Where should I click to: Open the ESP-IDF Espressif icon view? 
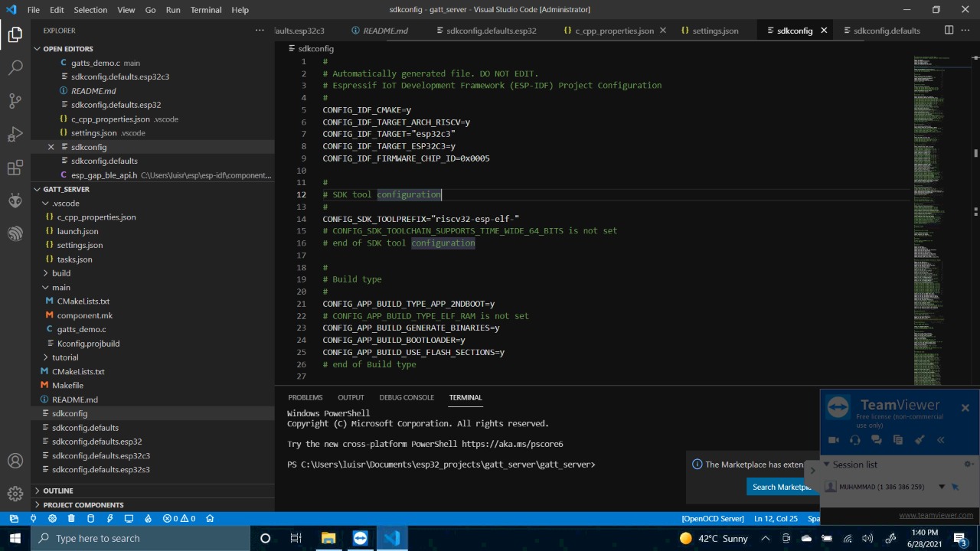coord(15,233)
